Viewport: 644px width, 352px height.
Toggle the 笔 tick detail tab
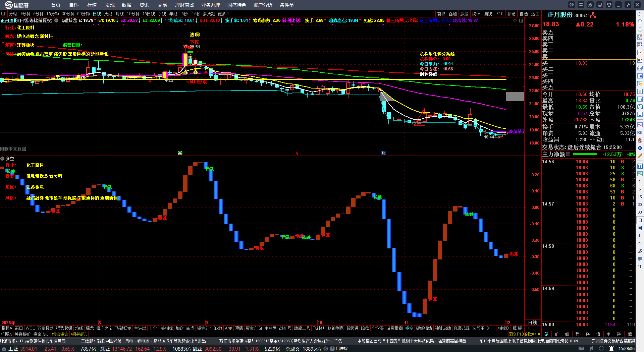[x=547, y=334]
